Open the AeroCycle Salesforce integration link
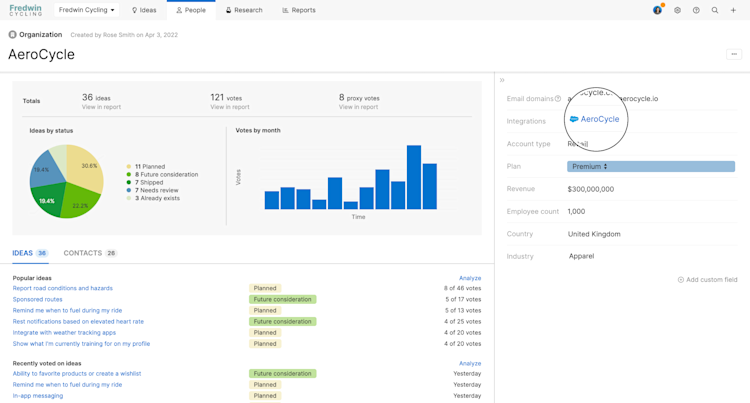Viewport: 750px width, 403px height. (x=600, y=119)
